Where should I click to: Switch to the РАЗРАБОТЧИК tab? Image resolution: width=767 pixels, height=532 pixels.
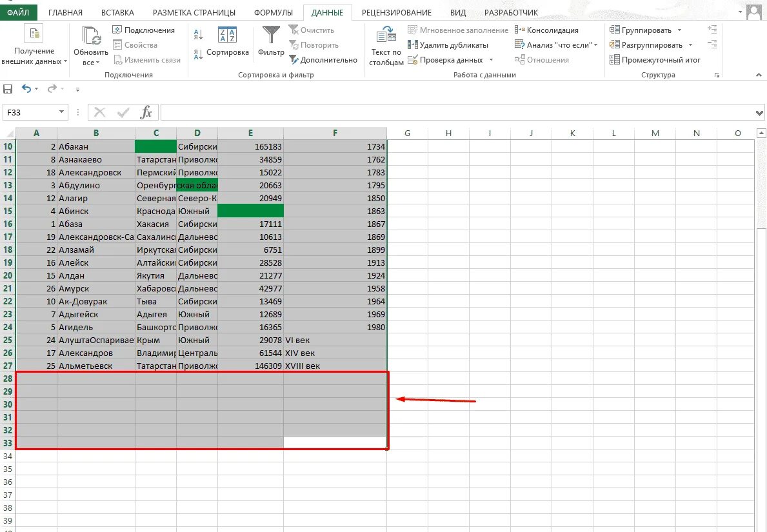[x=511, y=12]
